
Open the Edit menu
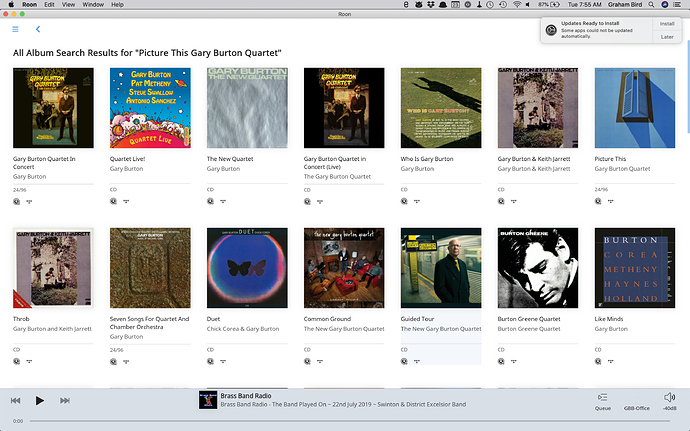(x=49, y=4)
